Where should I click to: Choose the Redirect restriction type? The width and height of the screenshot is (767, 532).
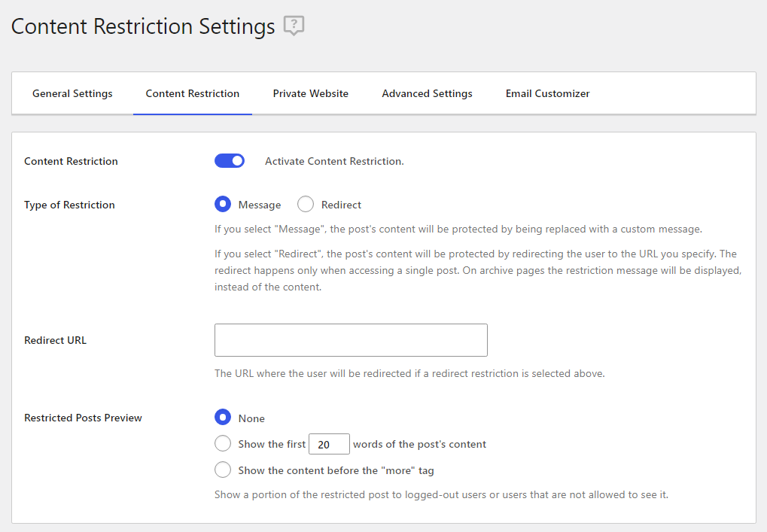tap(306, 204)
